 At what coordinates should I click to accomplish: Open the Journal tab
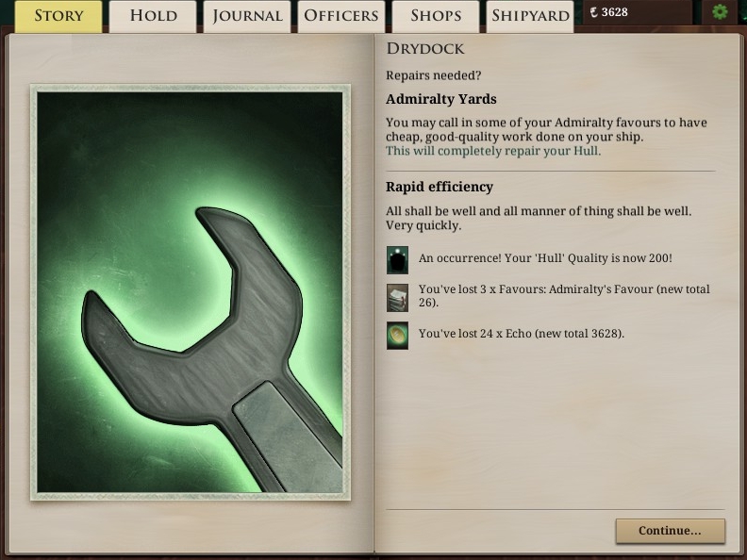point(247,16)
